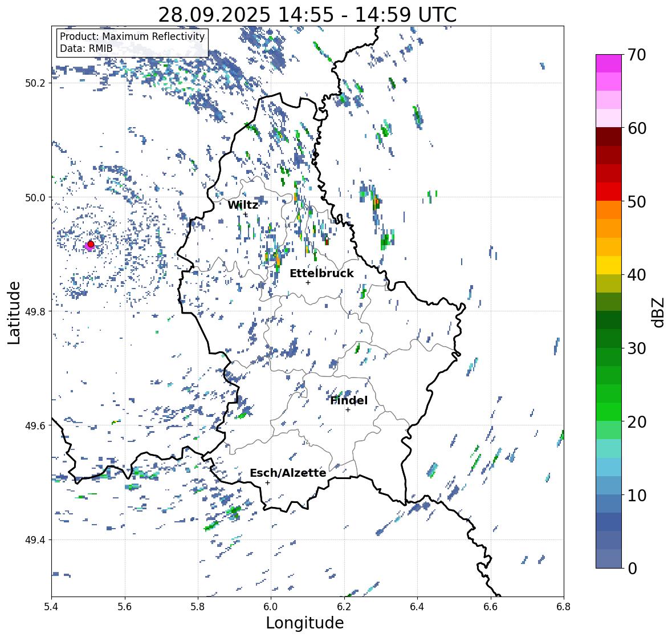Select the Findel station label
The height and width of the screenshot is (637, 672).
[349, 400]
